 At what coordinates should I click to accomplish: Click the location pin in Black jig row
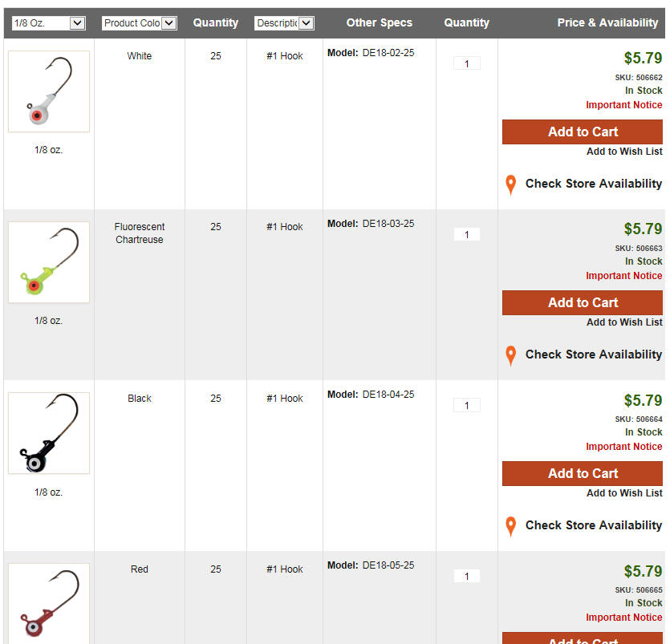(510, 527)
